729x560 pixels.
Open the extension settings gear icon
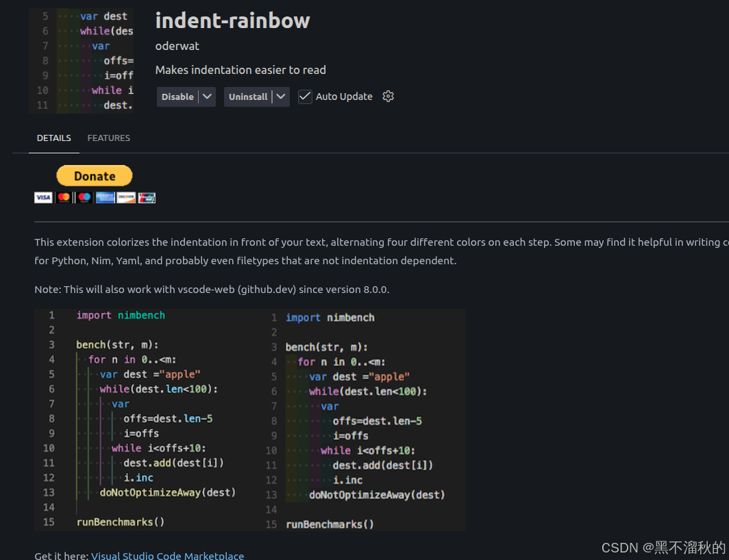tap(388, 97)
